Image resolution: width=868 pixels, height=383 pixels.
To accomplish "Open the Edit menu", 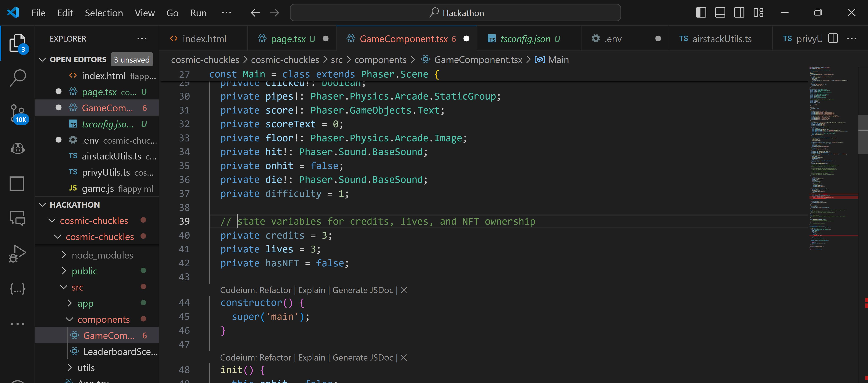I will pos(65,13).
